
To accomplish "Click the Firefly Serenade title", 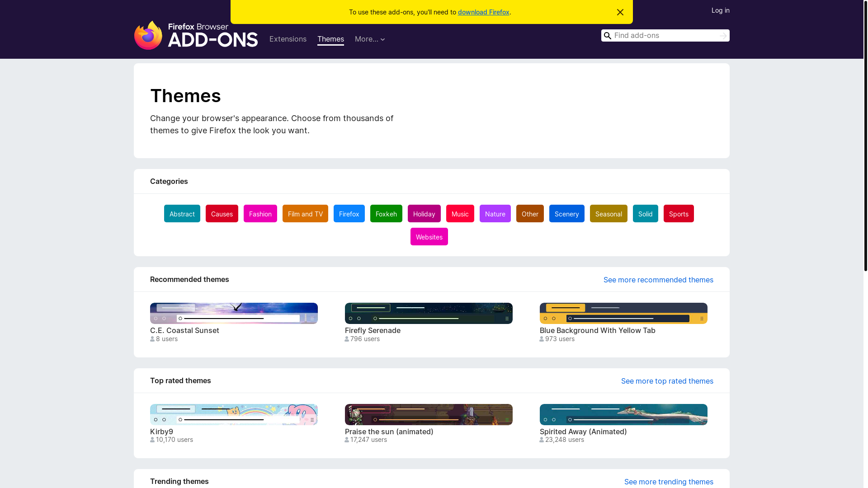I will click(x=373, y=330).
